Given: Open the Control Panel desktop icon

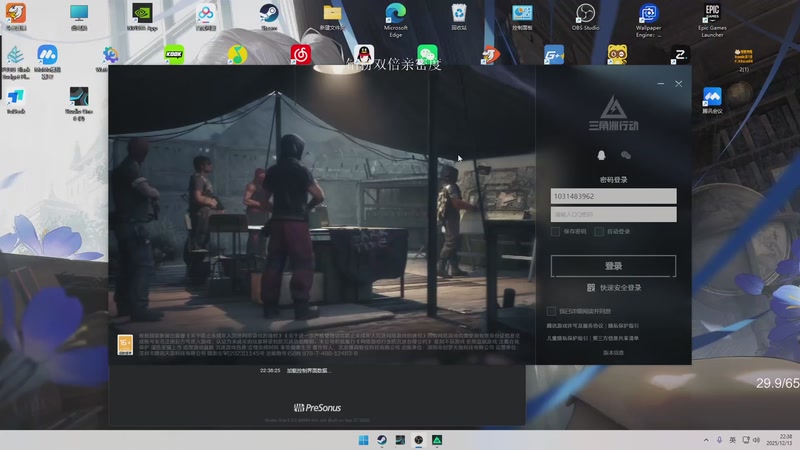Looking at the screenshot, I should click(522, 16).
